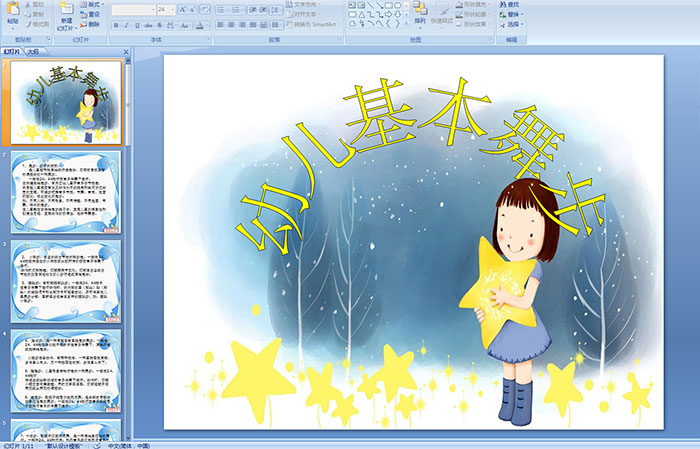Toggle Strikethrough formatting
Image resolution: width=700 pixels, height=449 pixels.
click(149, 25)
